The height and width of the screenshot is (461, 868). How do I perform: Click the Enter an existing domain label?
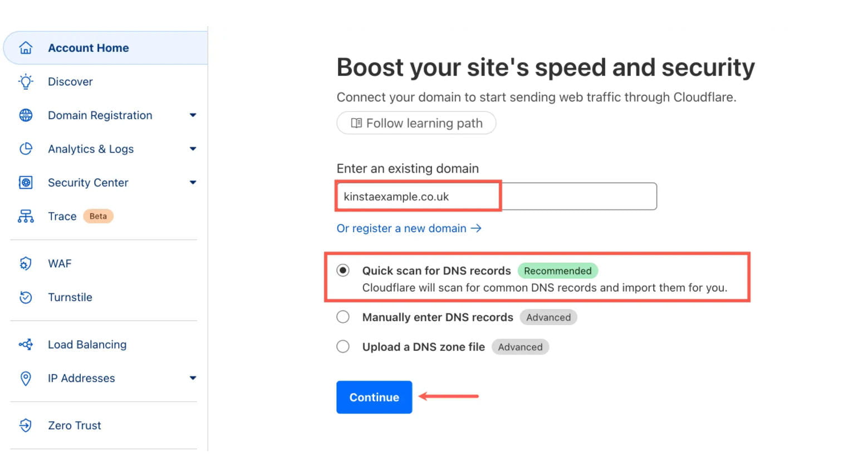pyautogui.click(x=408, y=168)
